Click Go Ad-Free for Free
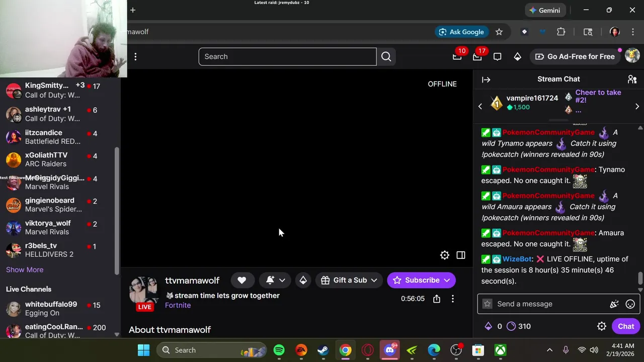The width and height of the screenshot is (644, 362). pos(575,57)
